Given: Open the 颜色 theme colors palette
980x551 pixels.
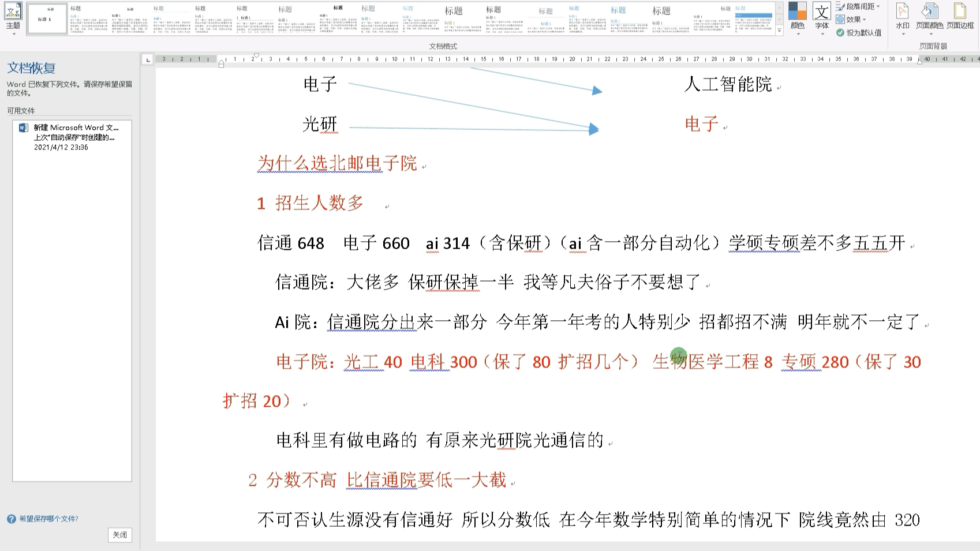Looking at the screenshot, I should [798, 19].
